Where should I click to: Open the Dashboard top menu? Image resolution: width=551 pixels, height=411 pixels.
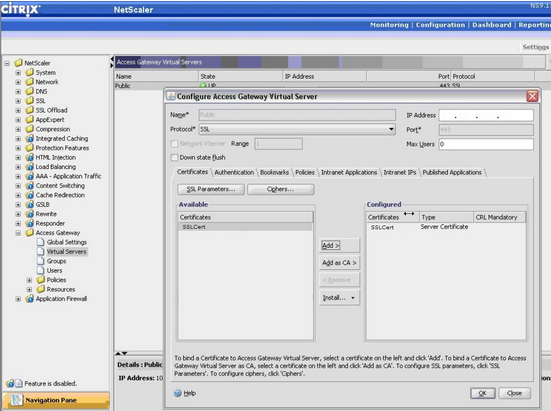coord(492,25)
